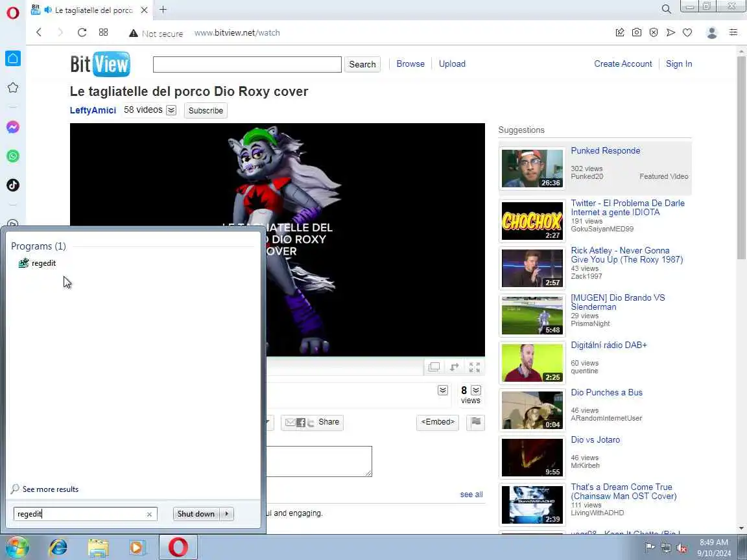Go back to the previous page
Screen dimensions: 747x560
coord(39,32)
